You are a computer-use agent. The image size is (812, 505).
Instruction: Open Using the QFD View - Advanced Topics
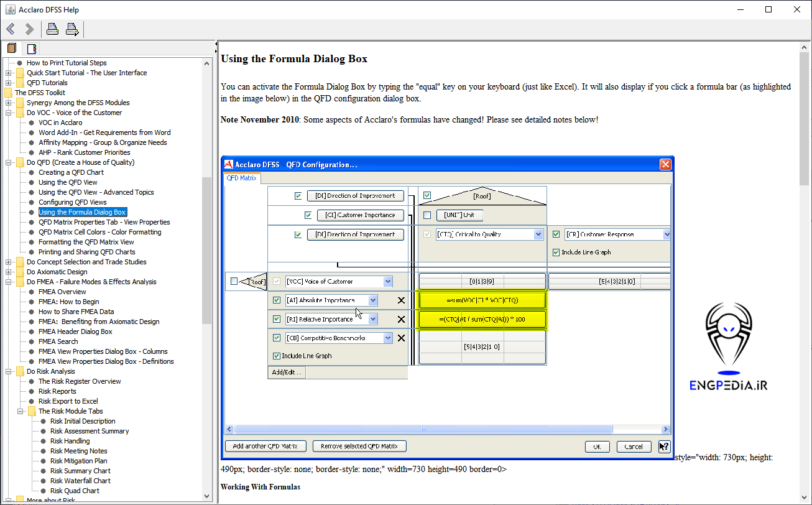tap(96, 192)
